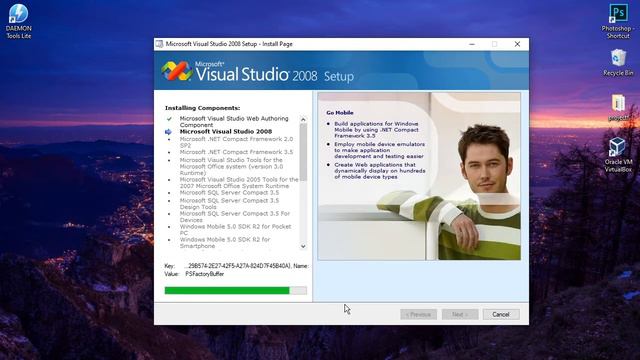The image size is (640, 360).
Task: Open the Photoshop shortcut on desktop
Action: [x=618, y=21]
